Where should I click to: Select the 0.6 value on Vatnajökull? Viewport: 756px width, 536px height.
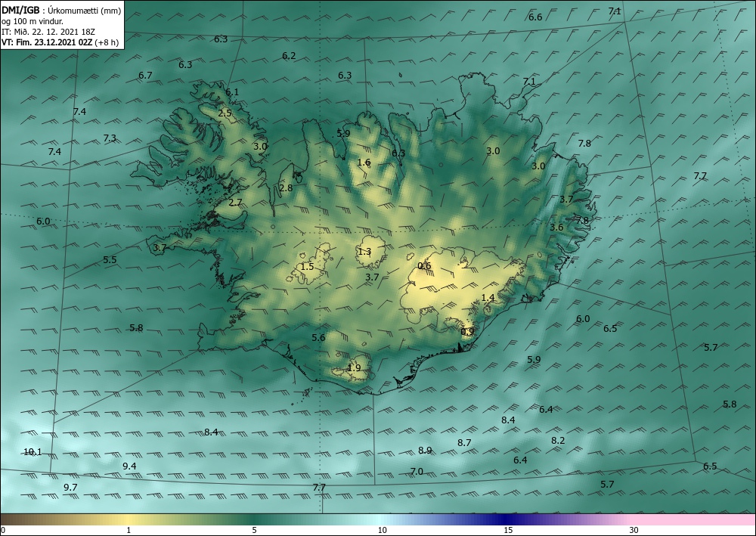tap(424, 265)
